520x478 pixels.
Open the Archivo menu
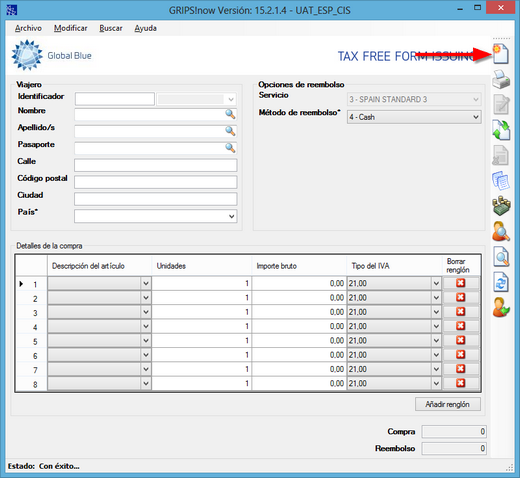tap(28, 28)
